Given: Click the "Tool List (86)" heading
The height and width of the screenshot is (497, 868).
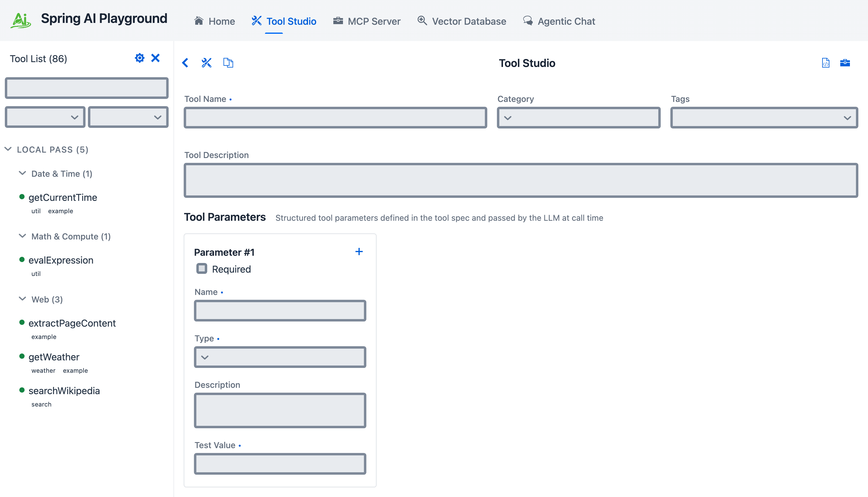Looking at the screenshot, I should pos(38,59).
